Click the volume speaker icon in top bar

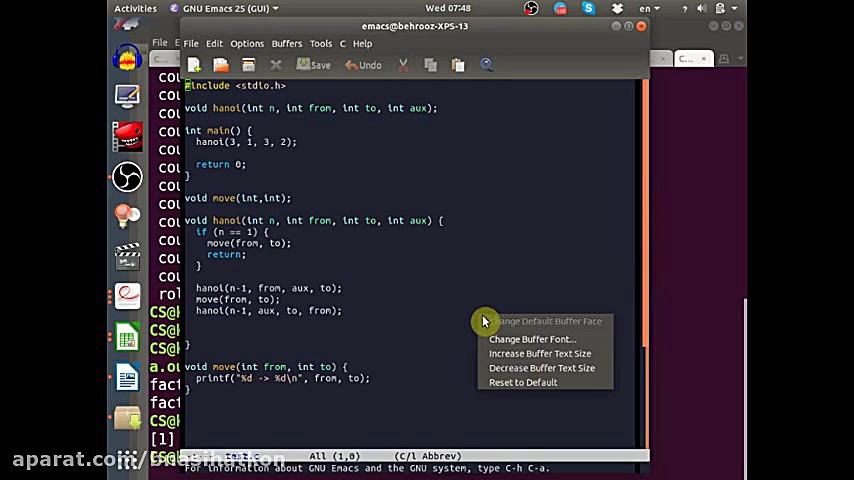(702, 8)
